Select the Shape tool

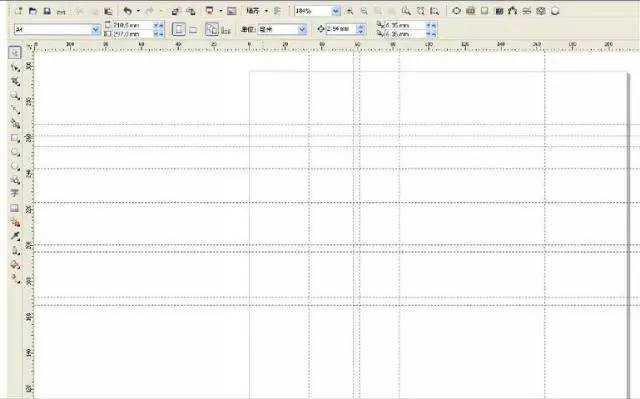[15, 68]
